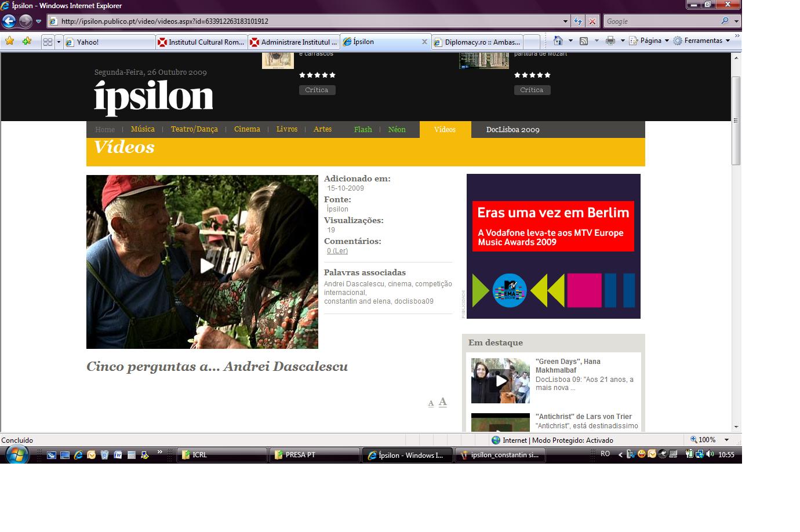This screenshot has height=532, width=800.
Task: Refresh the page with the Refresh icon
Action: click(x=577, y=21)
